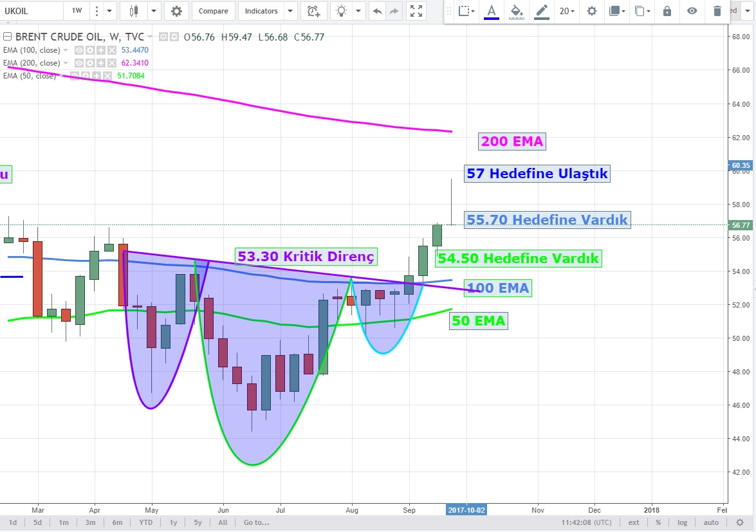Toggle log scale
The width and height of the screenshot is (756, 532).
pos(682,522)
